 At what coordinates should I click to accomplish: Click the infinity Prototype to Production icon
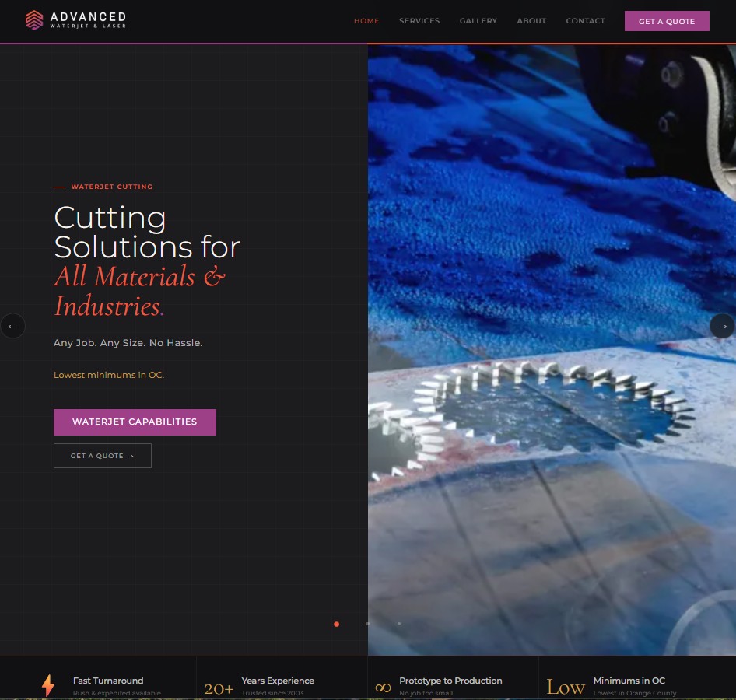(383, 688)
